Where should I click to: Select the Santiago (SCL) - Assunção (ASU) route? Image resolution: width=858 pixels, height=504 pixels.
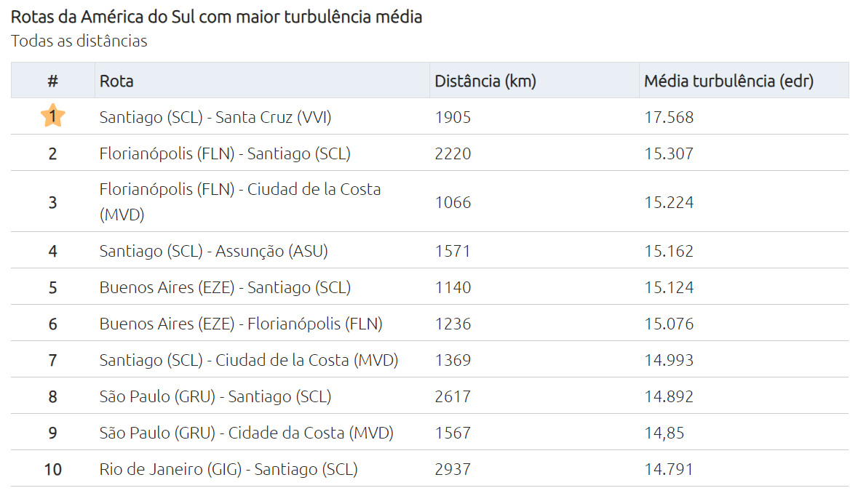213,251
